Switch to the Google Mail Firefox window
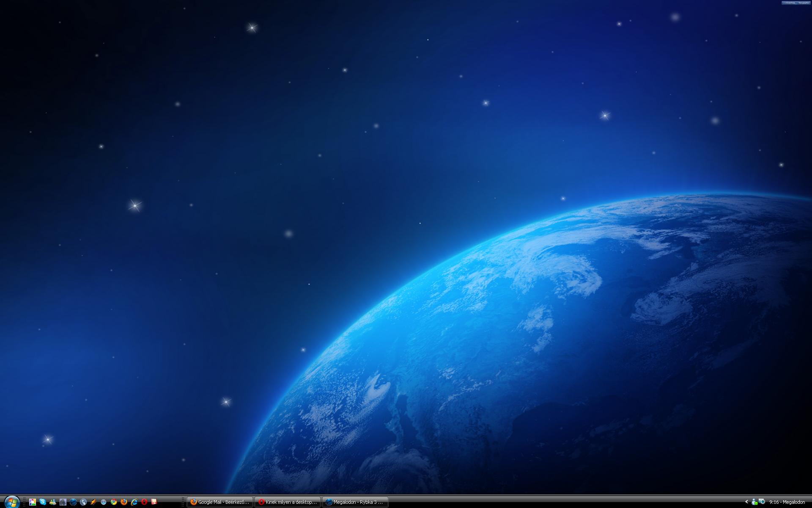This screenshot has width=812, height=508. tap(220, 502)
